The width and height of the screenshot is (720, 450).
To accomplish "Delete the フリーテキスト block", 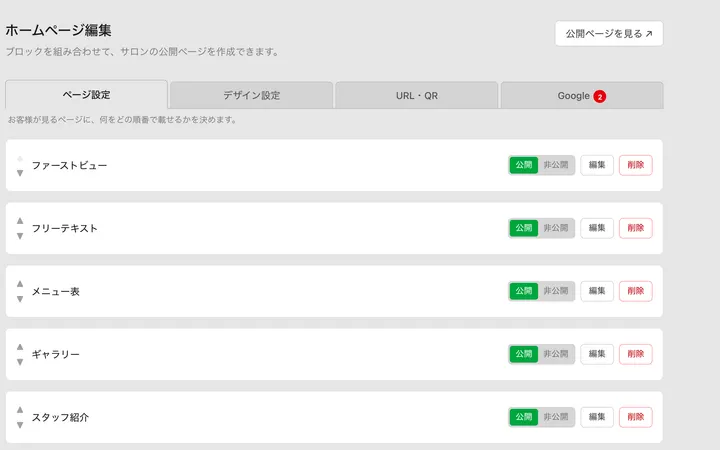I will click(636, 228).
